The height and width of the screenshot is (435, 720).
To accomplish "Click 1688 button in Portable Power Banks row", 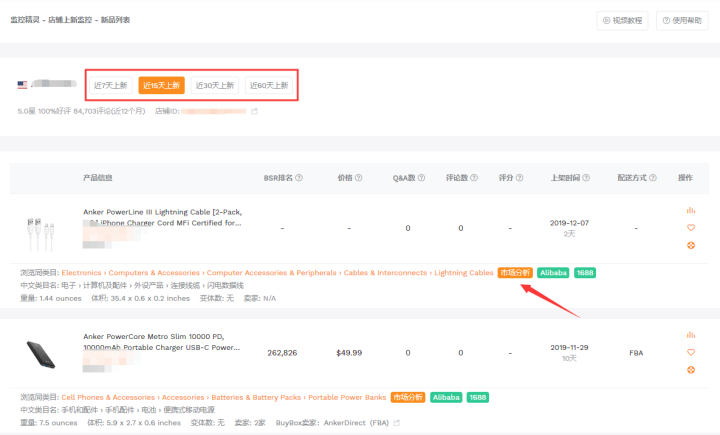I will tap(478, 397).
